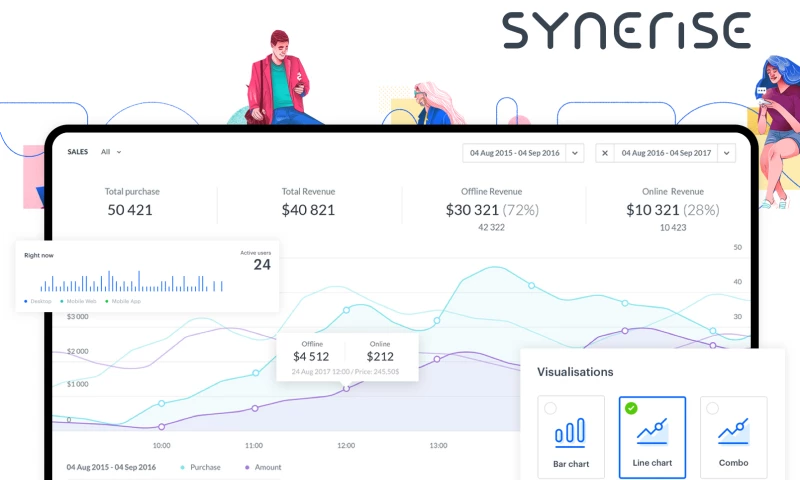Expand the 04 Aug 2016 - 04 Sep 2017 date dropdown arrow
The width and height of the screenshot is (800, 480).
[727, 153]
